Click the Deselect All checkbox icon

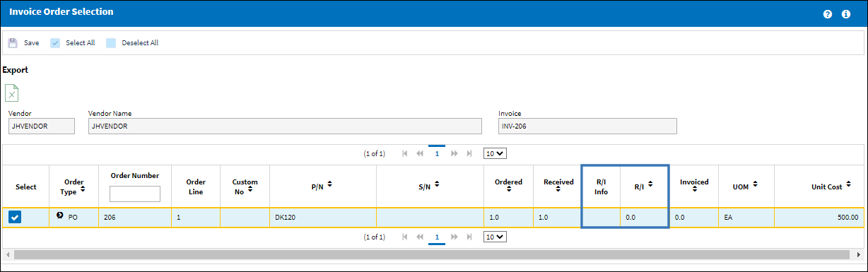pyautogui.click(x=111, y=43)
